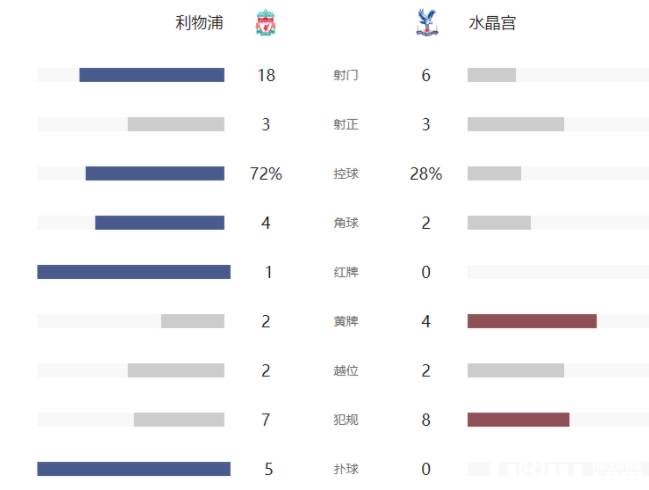This screenshot has height=490, width=649.
Task: Click the 角球 corner kicks label
Action: tap(346, 222)
